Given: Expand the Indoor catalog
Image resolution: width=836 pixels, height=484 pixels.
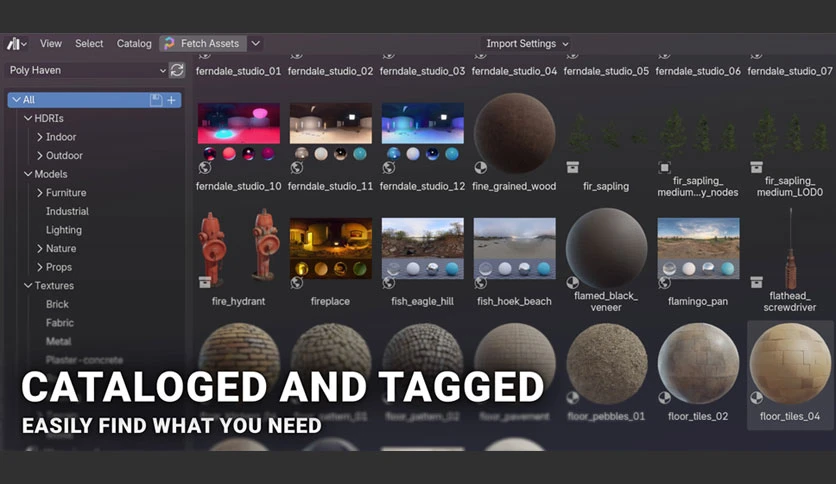Looking at the screenshot, I should coord(39,137).
